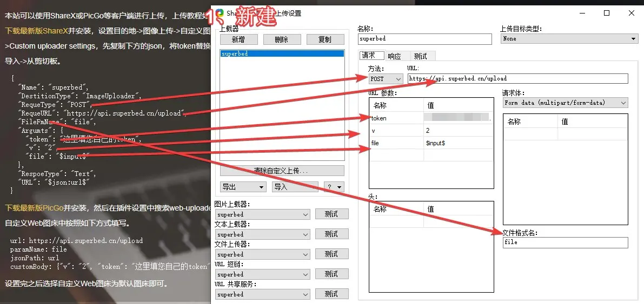This screenshot has height=304, width=644.
Task: Test the 文本上载器 with 测试 button
Action: (x=332, y=234)
